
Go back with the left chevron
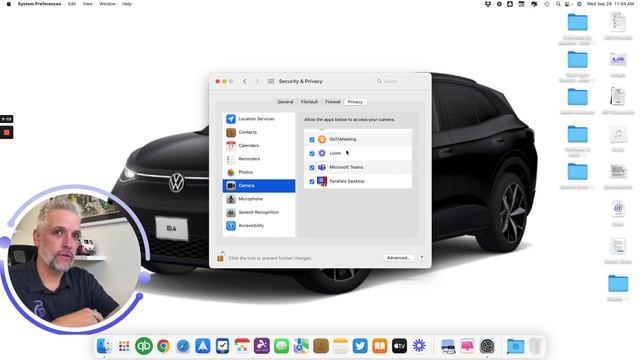(x=244, y=81)
